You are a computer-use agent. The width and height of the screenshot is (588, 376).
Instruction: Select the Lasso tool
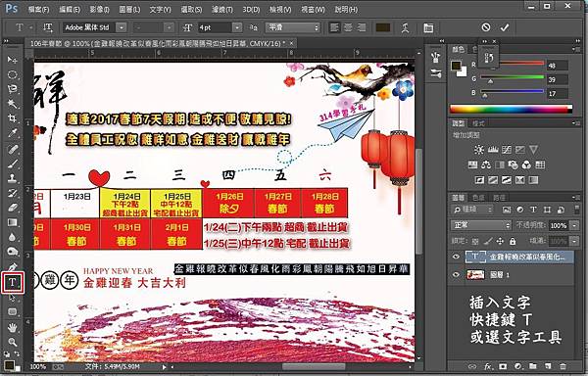click(x=13, y=89)
